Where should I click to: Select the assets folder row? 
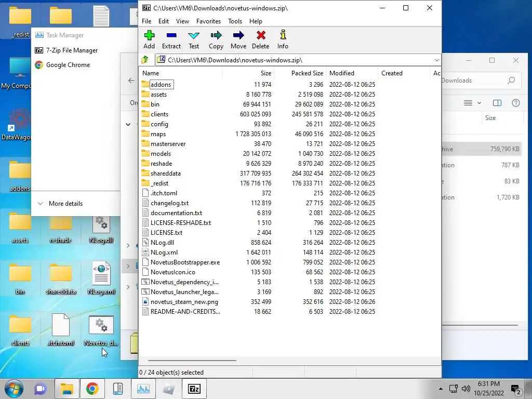(x=259, y=95)
